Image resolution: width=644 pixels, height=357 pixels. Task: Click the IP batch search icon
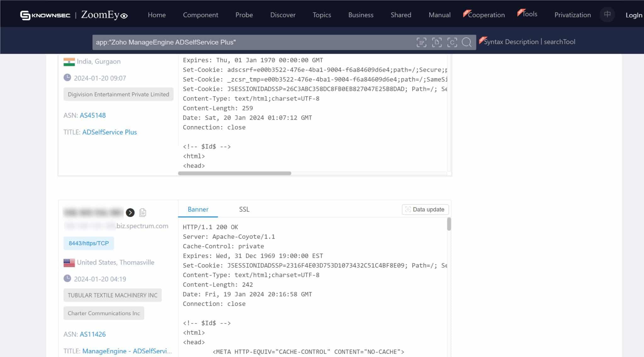(x=421, y=42)
